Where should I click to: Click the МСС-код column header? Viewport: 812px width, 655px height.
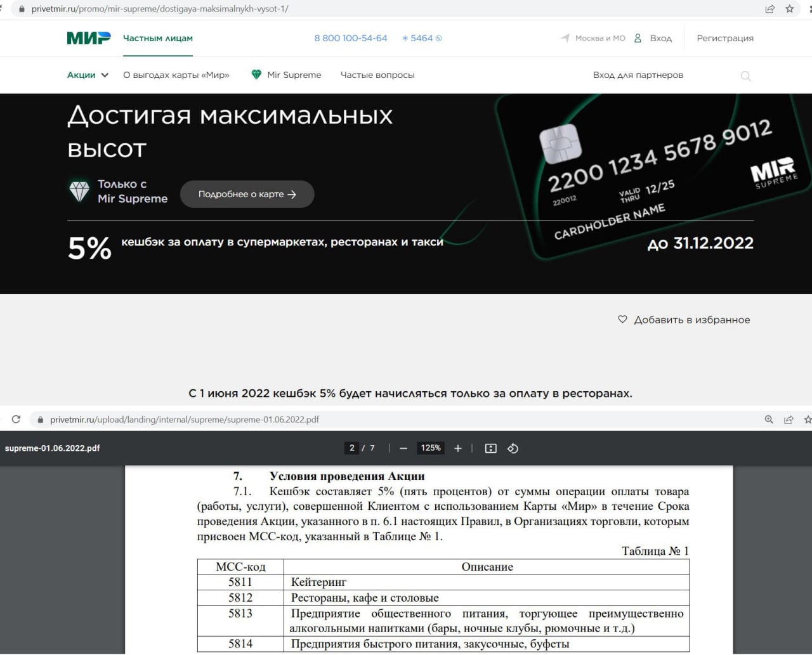(x=240, y=567)
